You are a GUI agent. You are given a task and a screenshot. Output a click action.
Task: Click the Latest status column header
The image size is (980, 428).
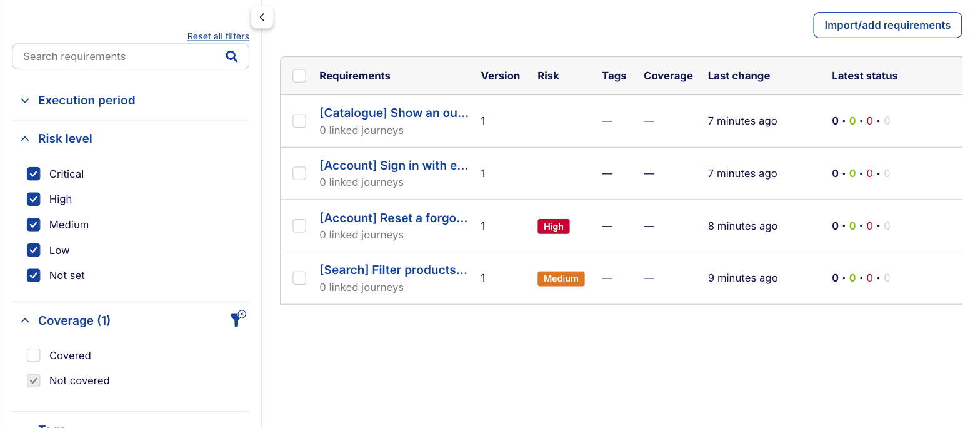pyautogui.click(x=865, y=76)
